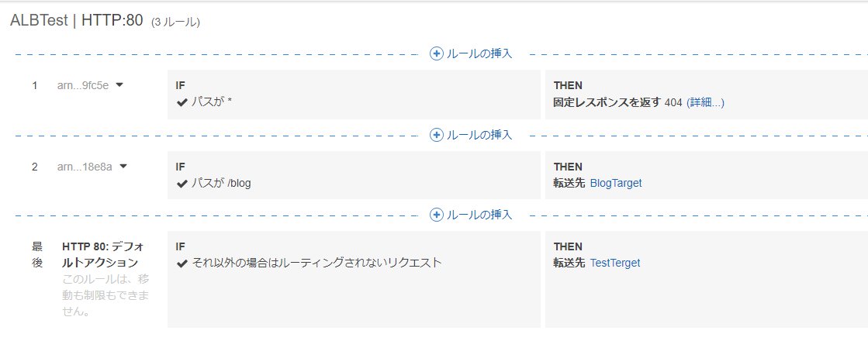The width and height of the screenshot is (868, 341).
Task: Click the "パスが /blog" condition text in rule 2
Action: coord(221,184)
